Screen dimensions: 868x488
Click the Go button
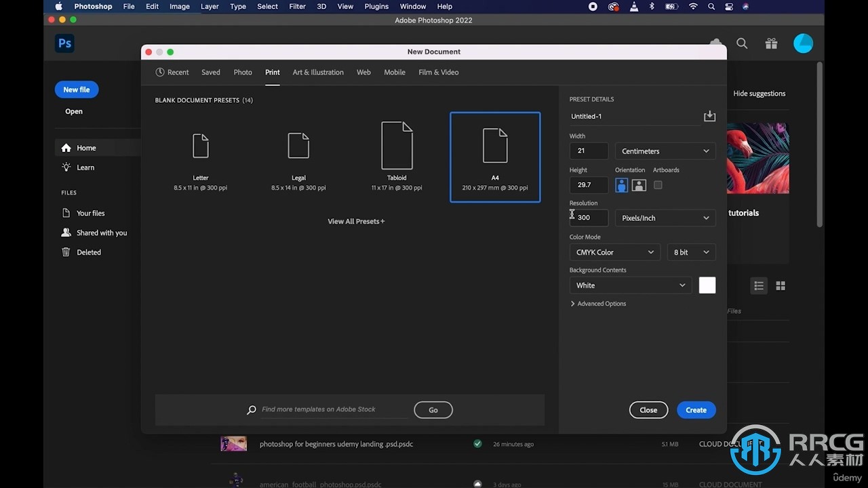pos(433,410)
